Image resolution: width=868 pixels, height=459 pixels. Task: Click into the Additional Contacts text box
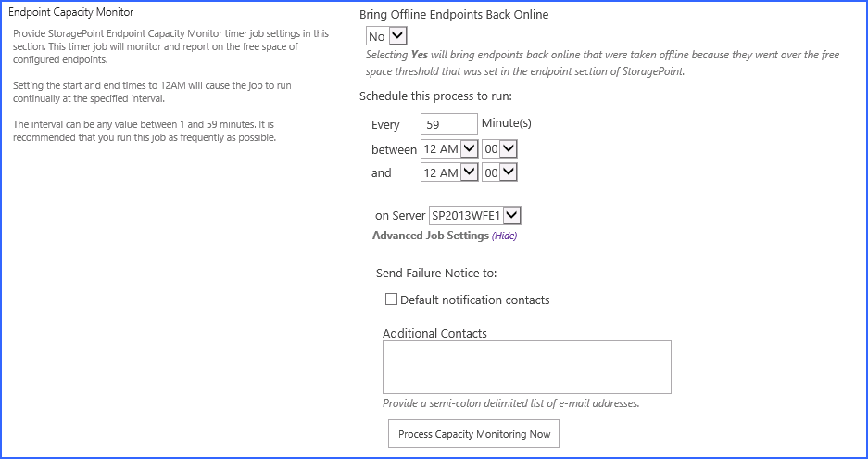point(526,367)
